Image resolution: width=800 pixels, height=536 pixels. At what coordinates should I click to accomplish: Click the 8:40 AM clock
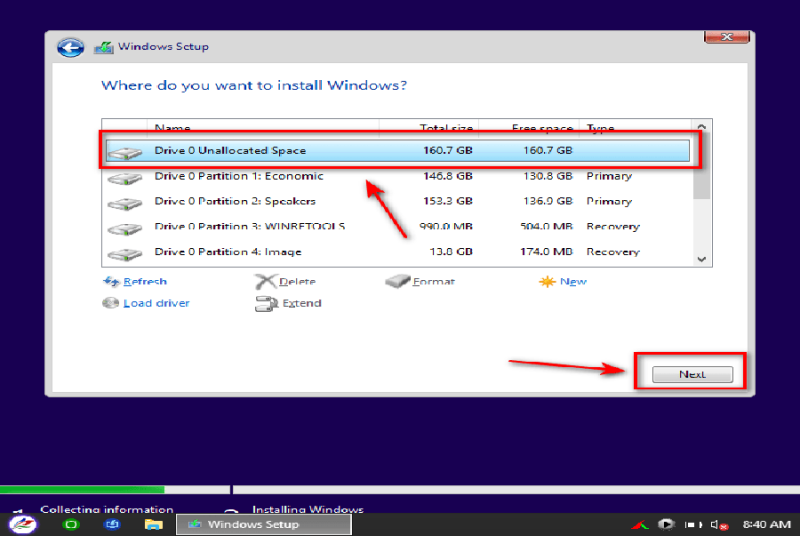click(x=766, y=525)
